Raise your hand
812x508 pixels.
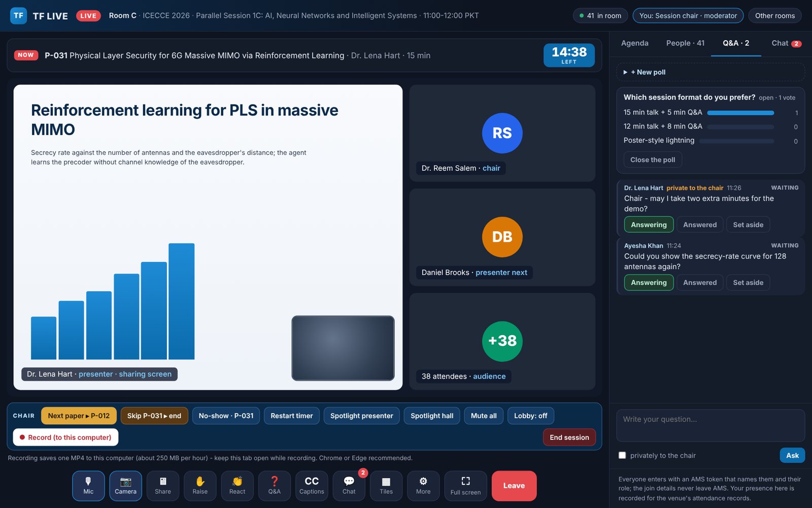[200, 486]
